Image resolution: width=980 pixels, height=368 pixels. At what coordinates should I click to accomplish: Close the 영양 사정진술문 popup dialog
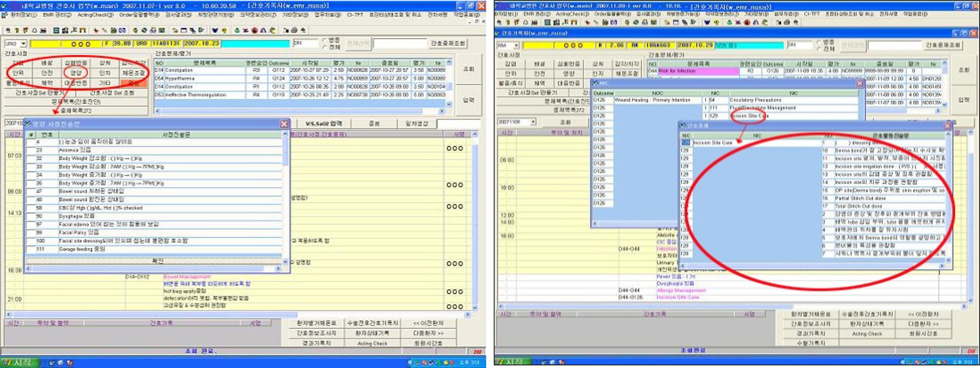(x=284, y=124)
